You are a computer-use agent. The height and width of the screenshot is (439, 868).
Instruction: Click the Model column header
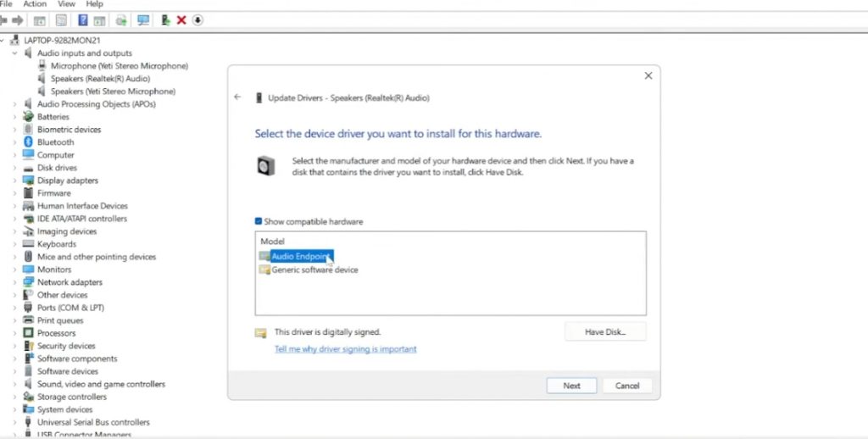(x=272, y=242)
